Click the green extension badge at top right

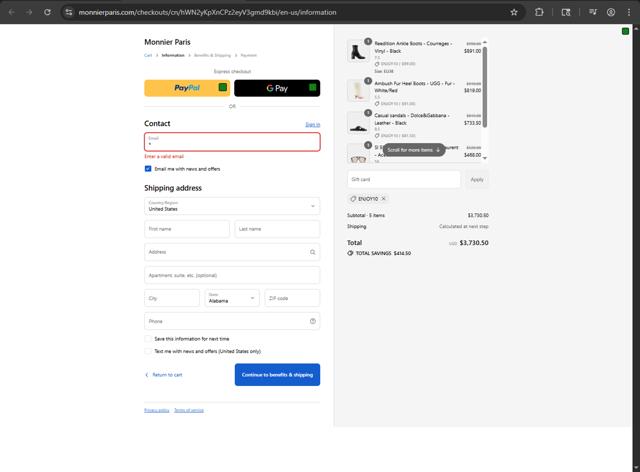pyautogui.click(x=625, y=31)
